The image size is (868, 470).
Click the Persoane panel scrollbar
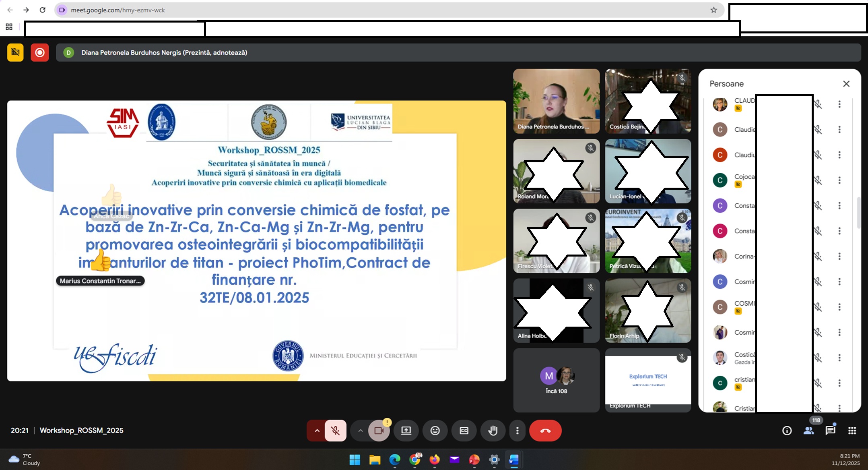pos(858,213)
